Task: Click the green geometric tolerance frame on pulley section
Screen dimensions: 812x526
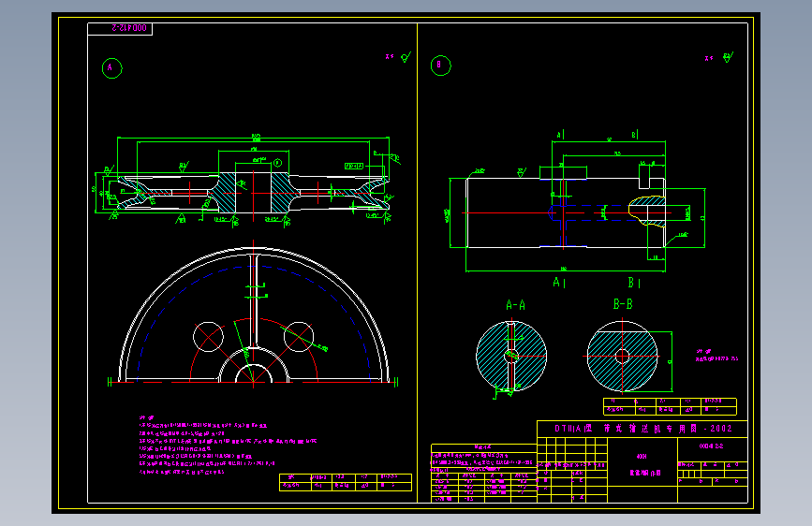Action: point(354,167)
